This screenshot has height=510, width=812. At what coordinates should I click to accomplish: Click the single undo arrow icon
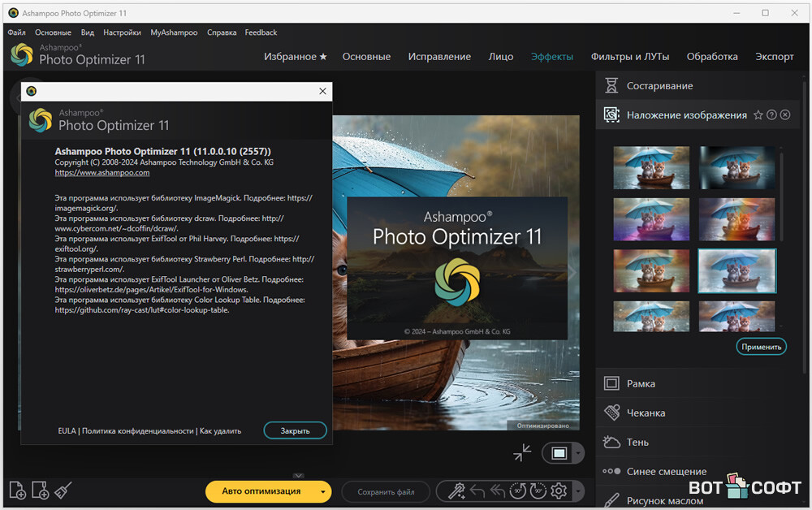[477, 491]
